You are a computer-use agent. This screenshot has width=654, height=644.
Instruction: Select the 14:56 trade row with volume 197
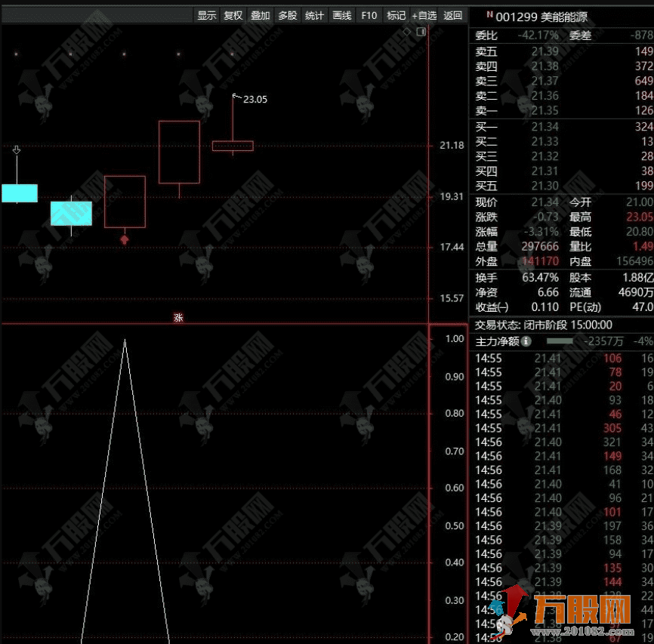tap(564, 526)
